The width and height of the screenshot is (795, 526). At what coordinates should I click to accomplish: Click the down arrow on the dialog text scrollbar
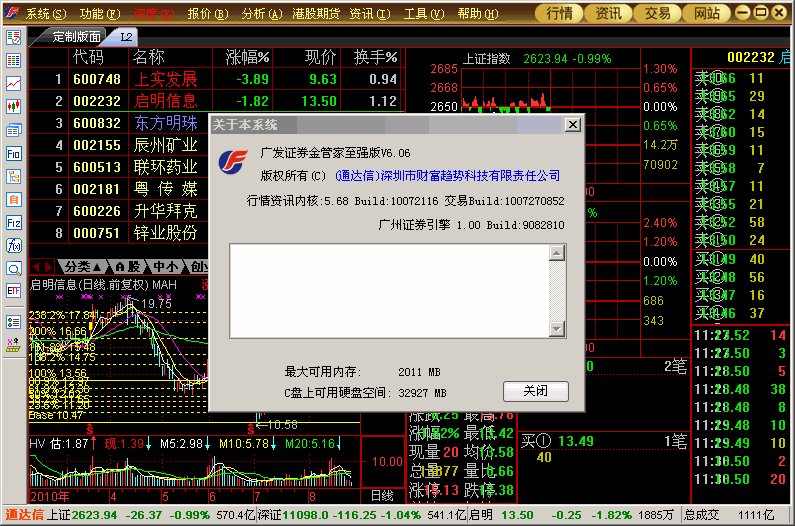557,329
